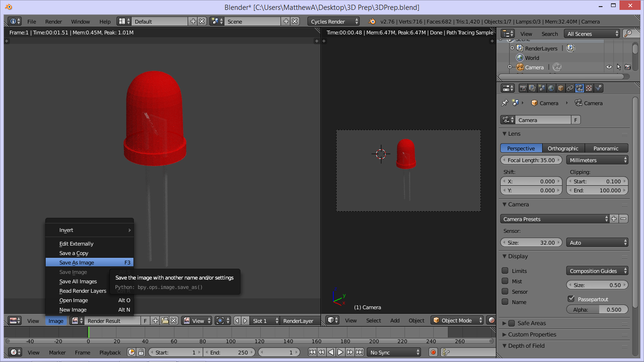Select the Perspective lens type
This screenshot has width=644, height=362.
coord(521,148)
